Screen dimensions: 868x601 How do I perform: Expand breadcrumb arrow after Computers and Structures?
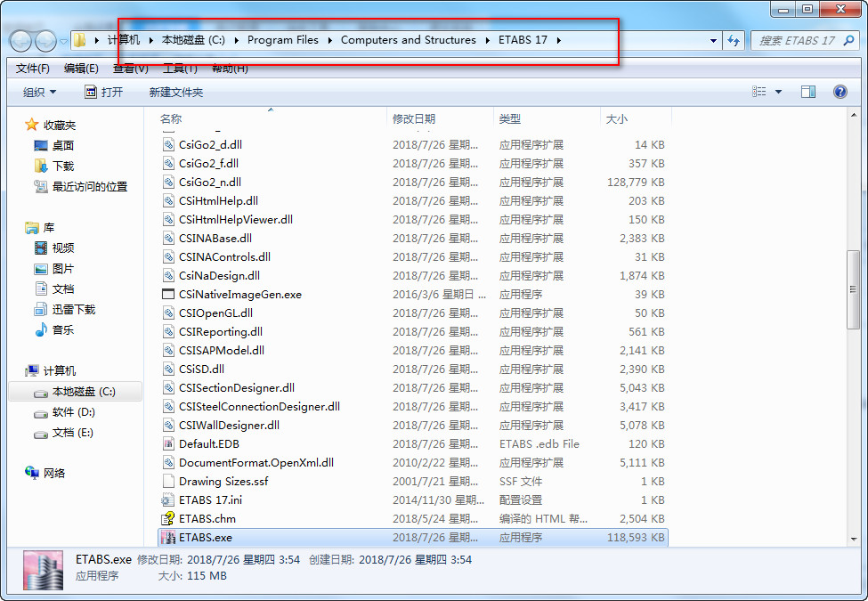point(487,40)
